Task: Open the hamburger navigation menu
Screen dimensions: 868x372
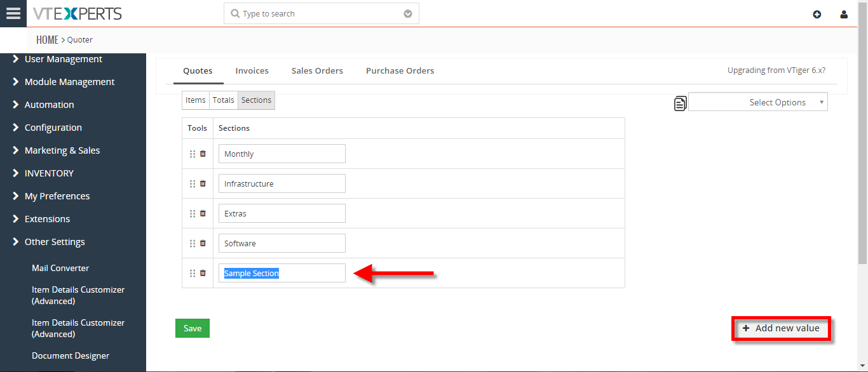Action: 13,13
